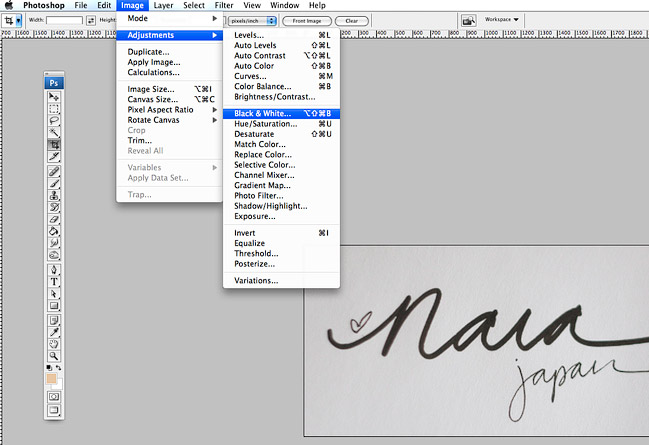
Task: Choose Black & White adjustment
Action: [x=281, y=113]
